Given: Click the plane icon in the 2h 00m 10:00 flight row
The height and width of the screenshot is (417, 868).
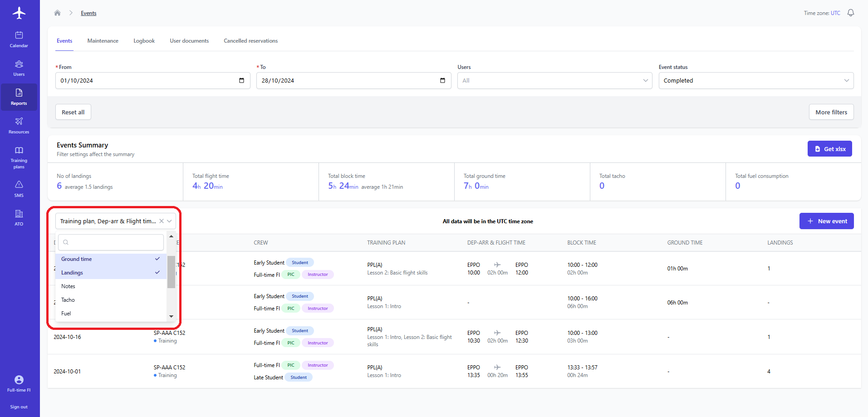Looking at the screenshot, I should [x=497, y=265].
